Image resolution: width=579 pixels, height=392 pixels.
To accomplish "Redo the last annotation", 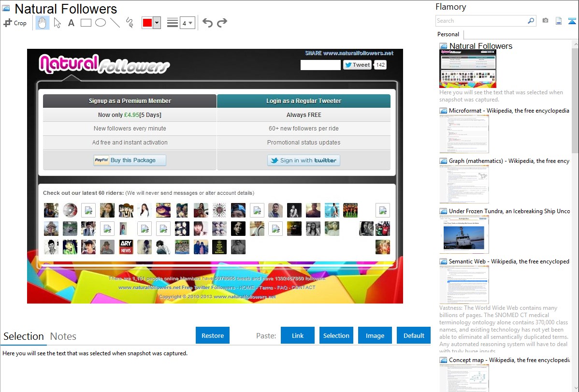I will pyautogui.click(x=222, y=23).
